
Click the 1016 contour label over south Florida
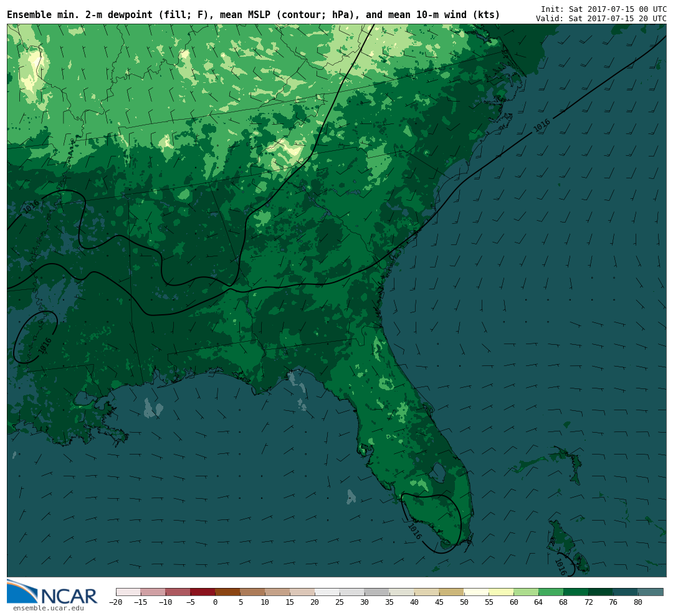click(x=414, y=531)
